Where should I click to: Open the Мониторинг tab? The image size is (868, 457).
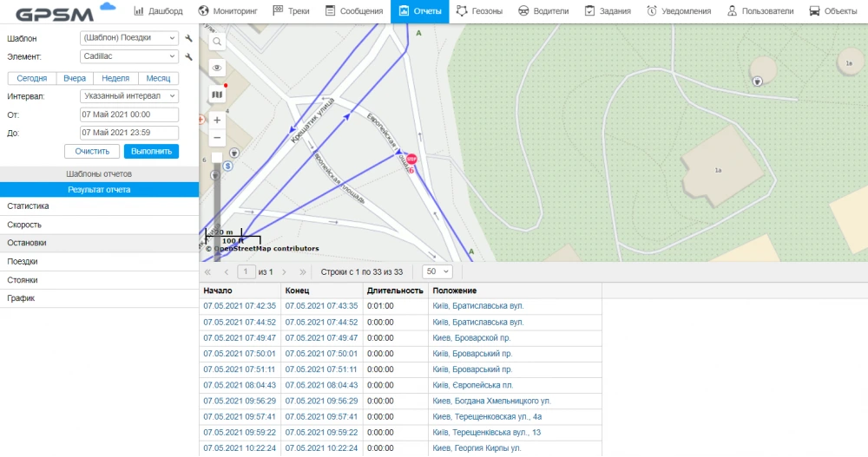tap(228, 11)
